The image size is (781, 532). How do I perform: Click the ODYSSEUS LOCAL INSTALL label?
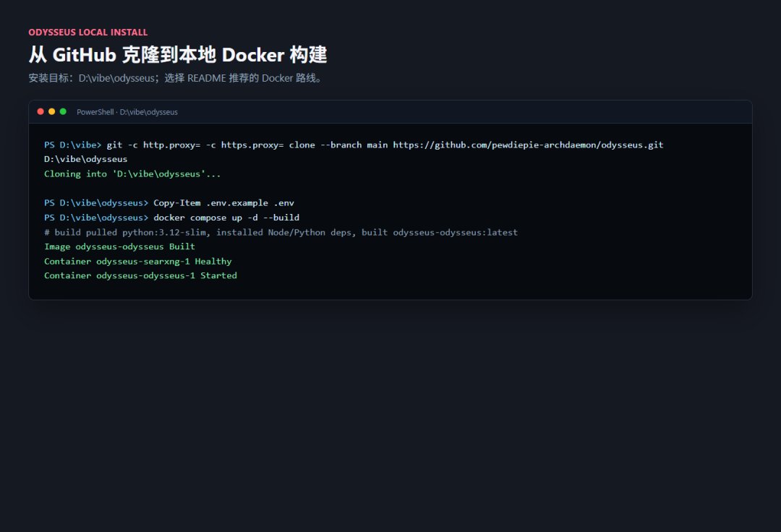88,33
